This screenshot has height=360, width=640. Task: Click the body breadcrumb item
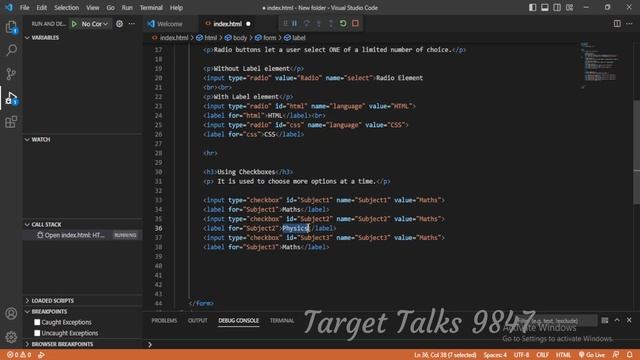click(236, 38)
